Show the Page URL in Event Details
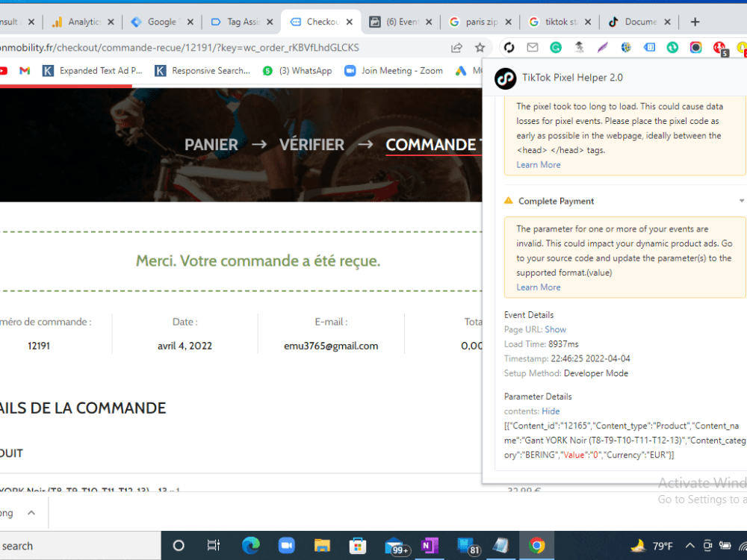 (556, 329)
